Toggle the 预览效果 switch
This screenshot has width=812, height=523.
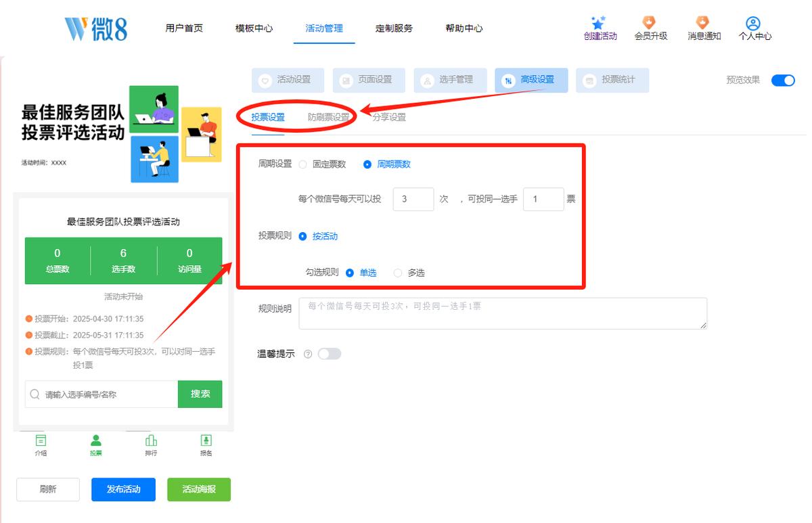[x=783, y=80]
